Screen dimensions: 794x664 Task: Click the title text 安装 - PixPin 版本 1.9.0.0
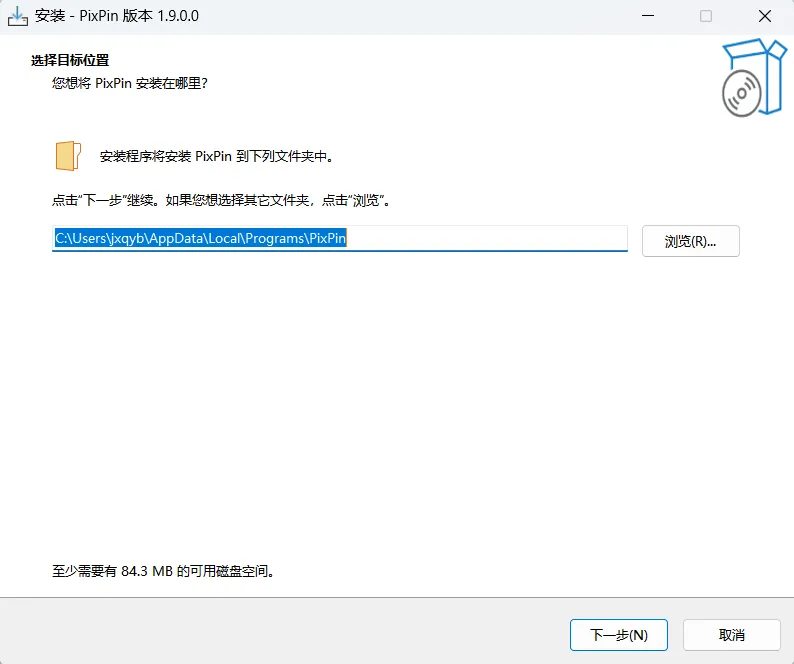click(116, 16)
